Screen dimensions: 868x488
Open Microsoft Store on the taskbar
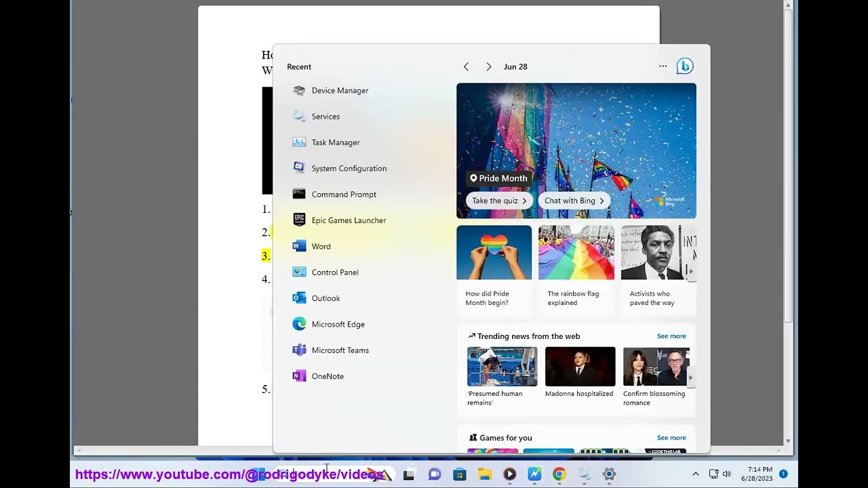coord(460,474)
